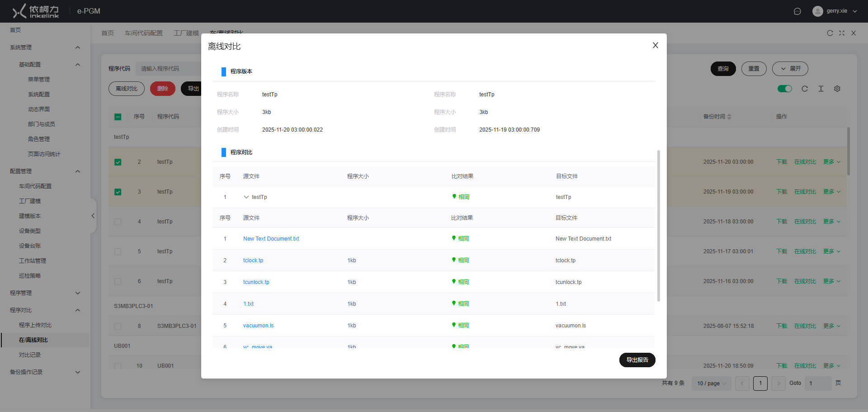This screenshot has height=412, width=868.
Task: Collapse the testTp row in comparison table
Action: pyautogui.click(x=246, y=197)
